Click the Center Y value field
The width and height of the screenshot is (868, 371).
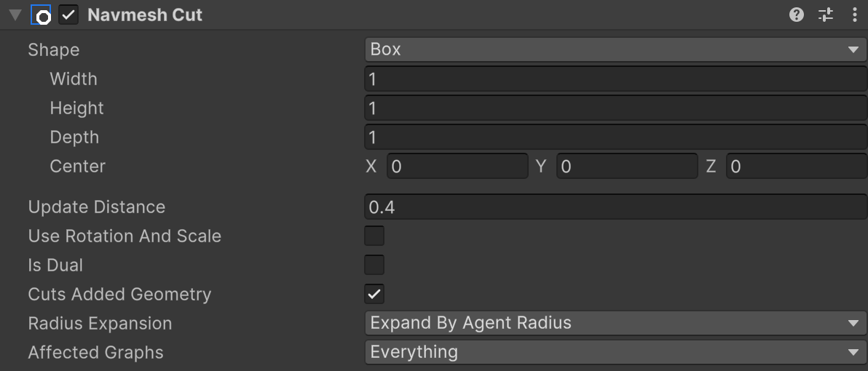coord(627,167)
